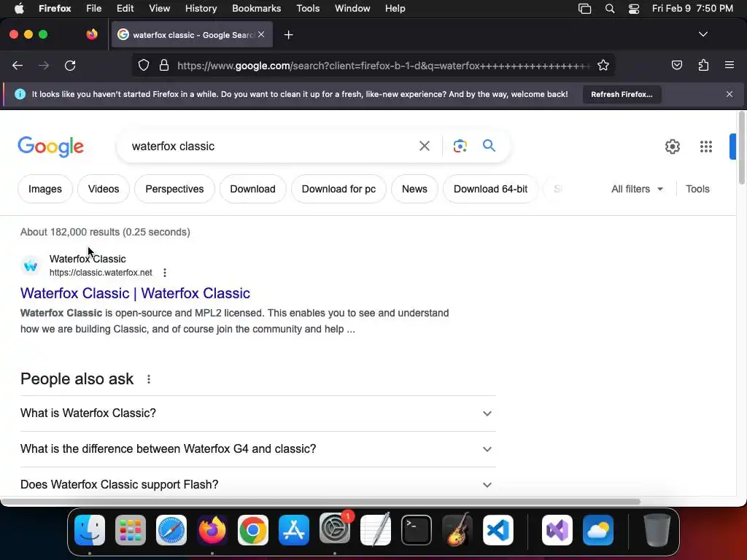Open the History menu

pyautogui.click(x=201, y=9)
